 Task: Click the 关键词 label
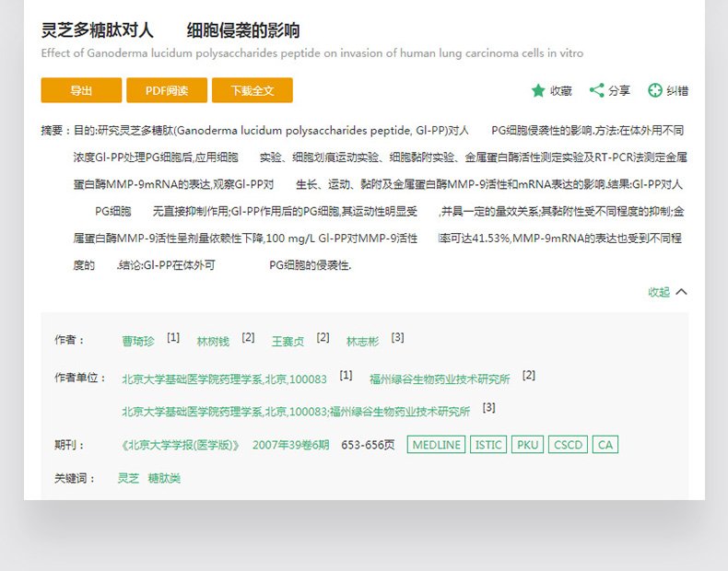[x=75, y=478]
